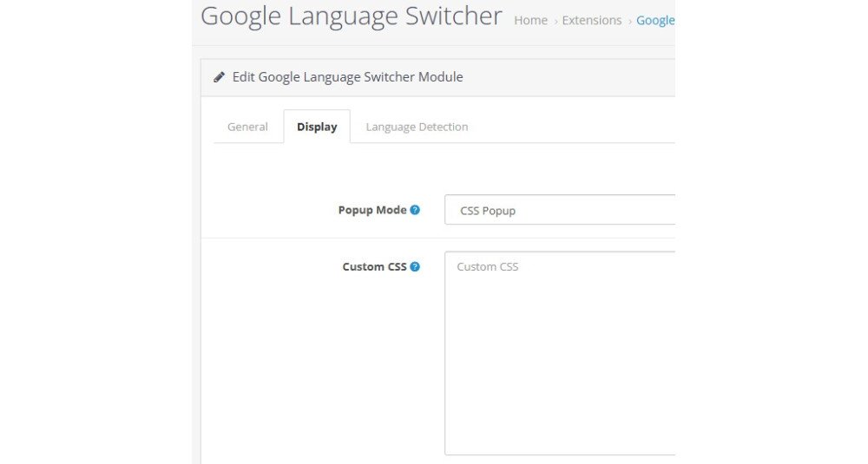Click the blue Google breadcrumb link
The height and width of the screenshot is (464, 868).
pos(655,20)
